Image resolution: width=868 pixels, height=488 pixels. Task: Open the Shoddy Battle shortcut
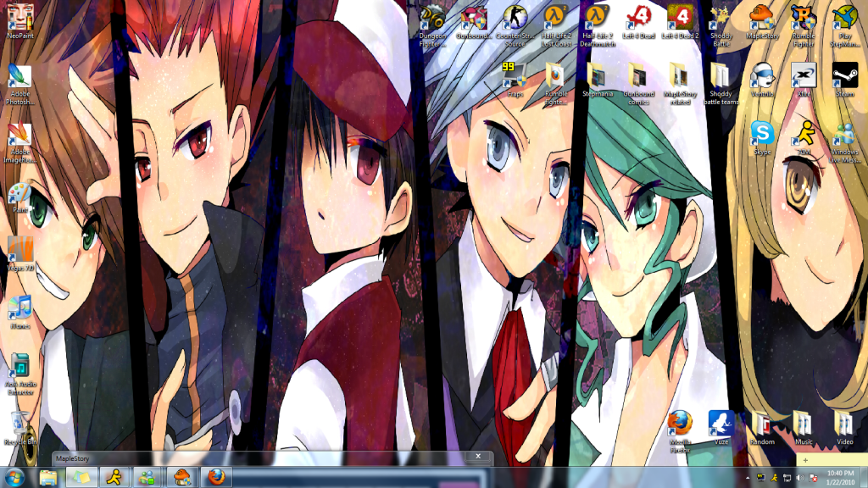click(721, 25)
